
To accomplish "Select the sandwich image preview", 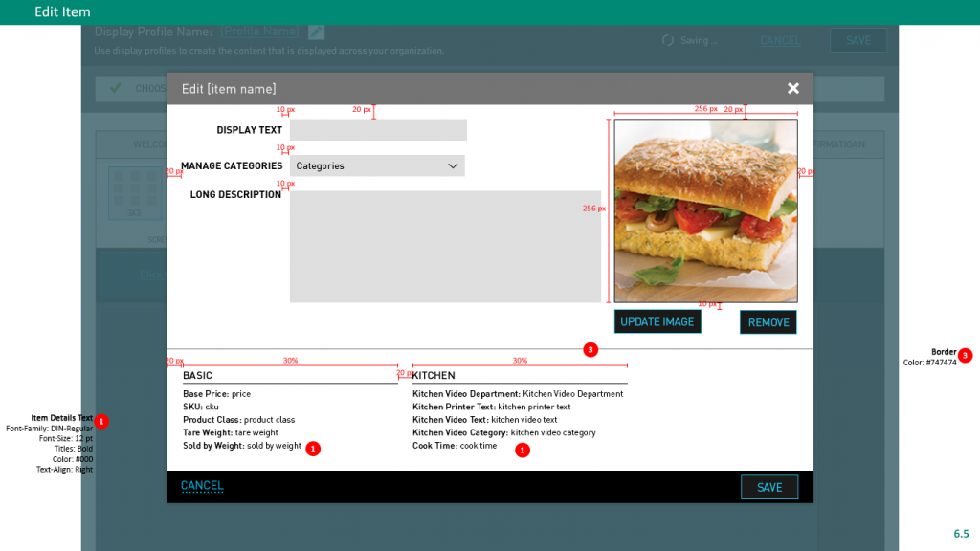I will 705,210.
